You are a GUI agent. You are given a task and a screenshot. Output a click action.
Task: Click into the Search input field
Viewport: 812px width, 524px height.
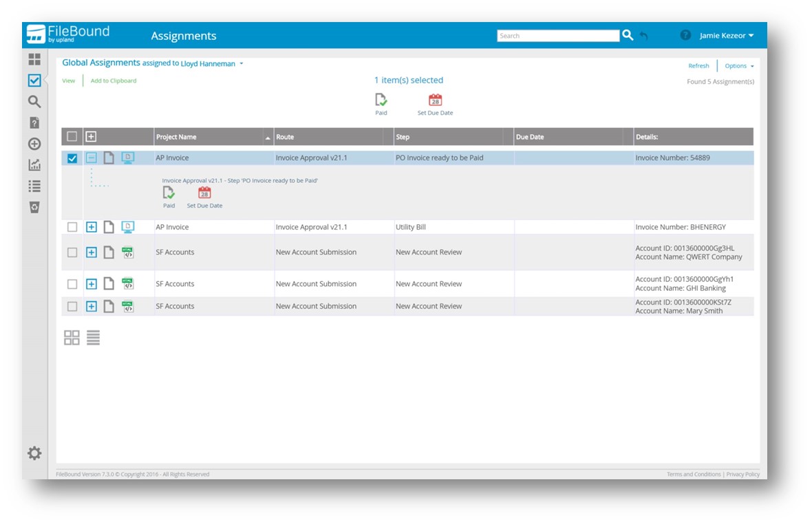click(x=558, y=36)
